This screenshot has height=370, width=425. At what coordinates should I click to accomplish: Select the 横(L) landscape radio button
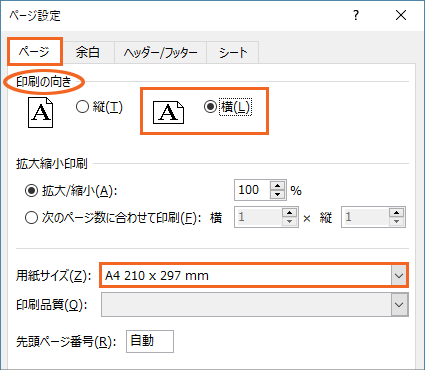pyautogui.click(x=210, y=107)
